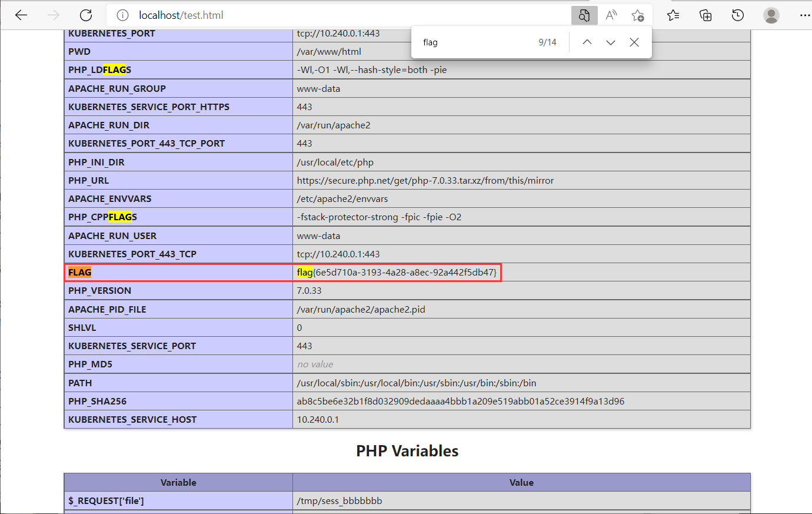Viewport: 812px width, 514px height.
Task: Click www-data in the APACHE_RUN_USER row
Action: pyautogui.click(x=318, y=236)
